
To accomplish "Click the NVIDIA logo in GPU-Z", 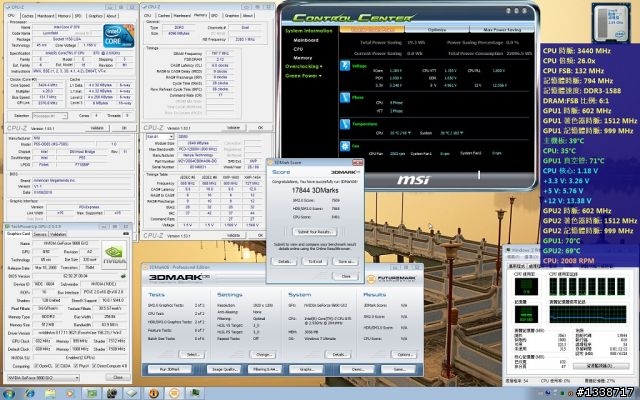I will point(114,254).
